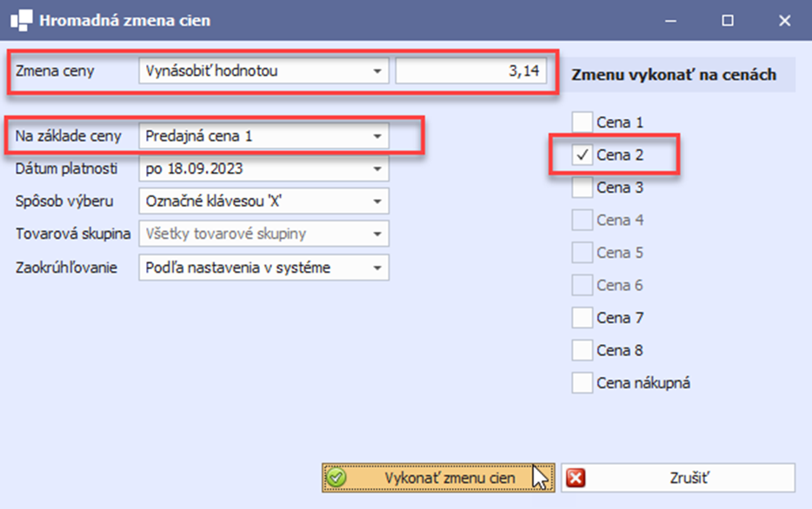Open the Zmena ceny dropdown
This screenshot has width=812, height=509.
pos(377,71)
